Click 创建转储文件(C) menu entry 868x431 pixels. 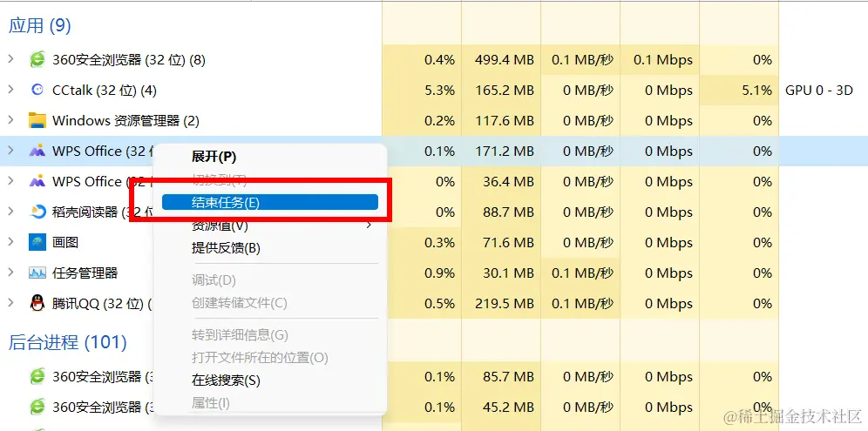click(x=239, y=303)
